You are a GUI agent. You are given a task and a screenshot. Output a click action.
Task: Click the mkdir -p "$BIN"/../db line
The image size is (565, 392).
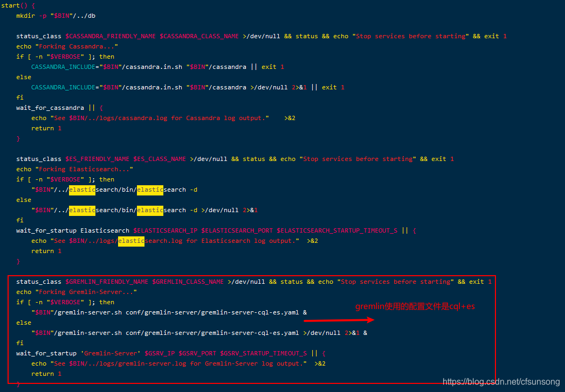[x=56, y=16]
